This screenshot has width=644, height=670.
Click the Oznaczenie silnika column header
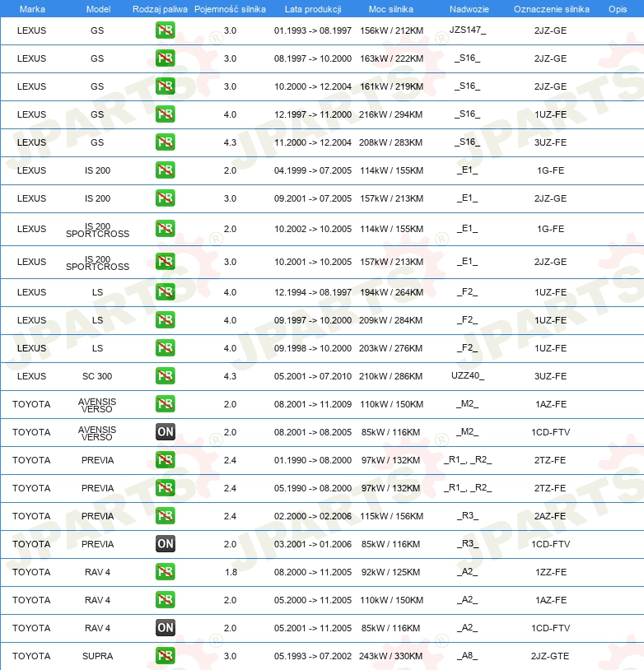[x=551, y=9]
